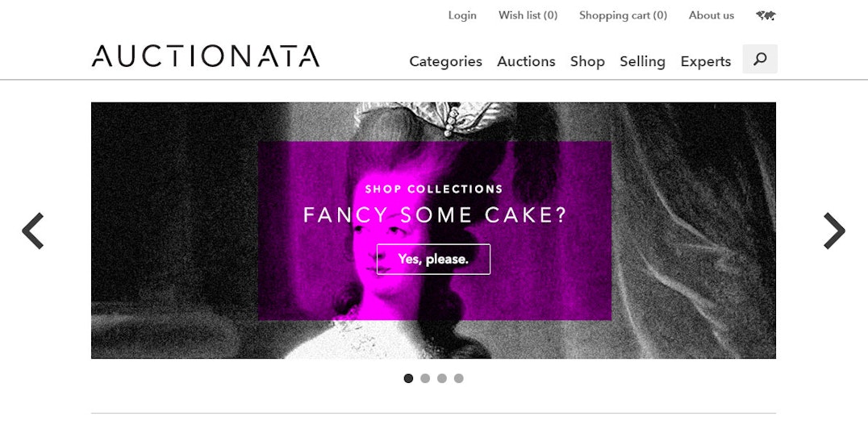View the Shopping cart (0)
Screen dimensions: 868x445
point(624,15)
